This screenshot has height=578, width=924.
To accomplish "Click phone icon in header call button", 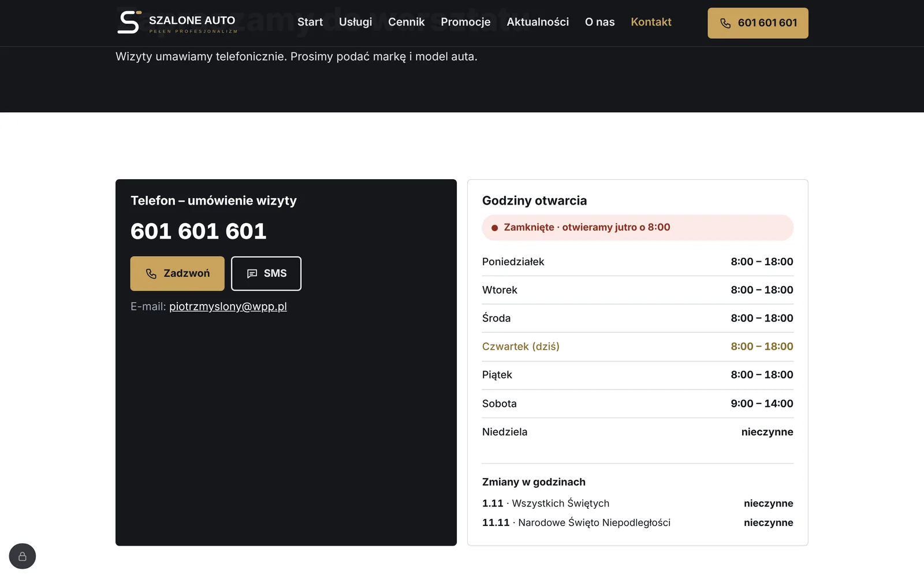I will click(725, 23).
